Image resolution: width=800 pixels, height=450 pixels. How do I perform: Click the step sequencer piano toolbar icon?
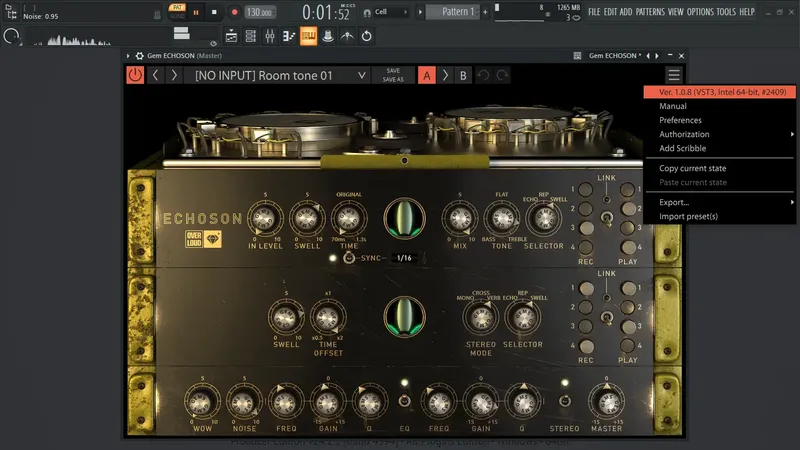pyautogui.click(x=289, y=36)
